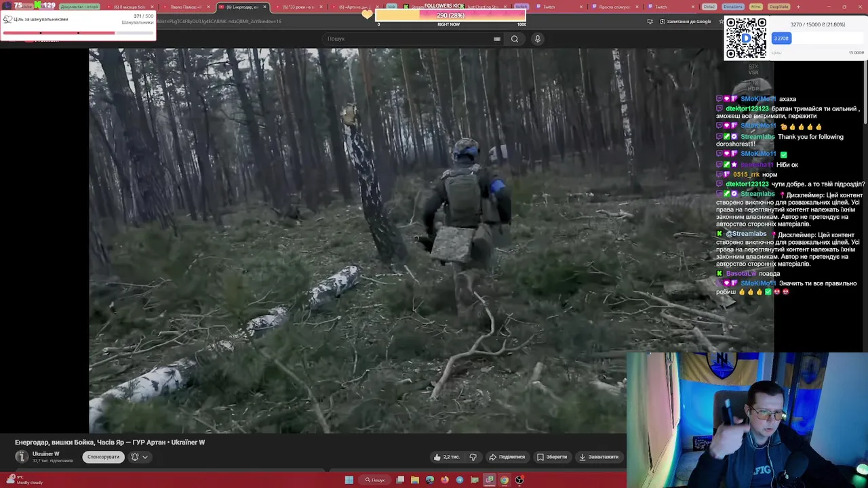Open Firefox from the taskbar
The width and height of the screenshot is (868, 488).
445,480
